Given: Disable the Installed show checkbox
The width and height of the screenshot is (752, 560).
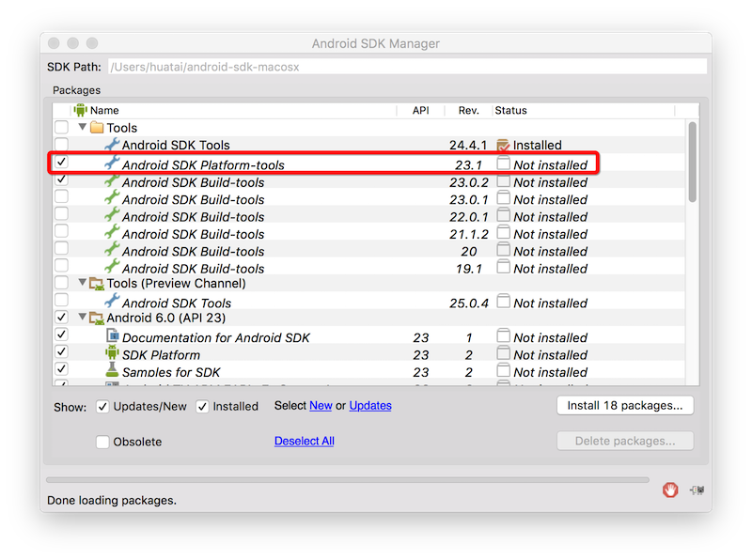Looking at the screenshot, I should click(x=203, y=407).
